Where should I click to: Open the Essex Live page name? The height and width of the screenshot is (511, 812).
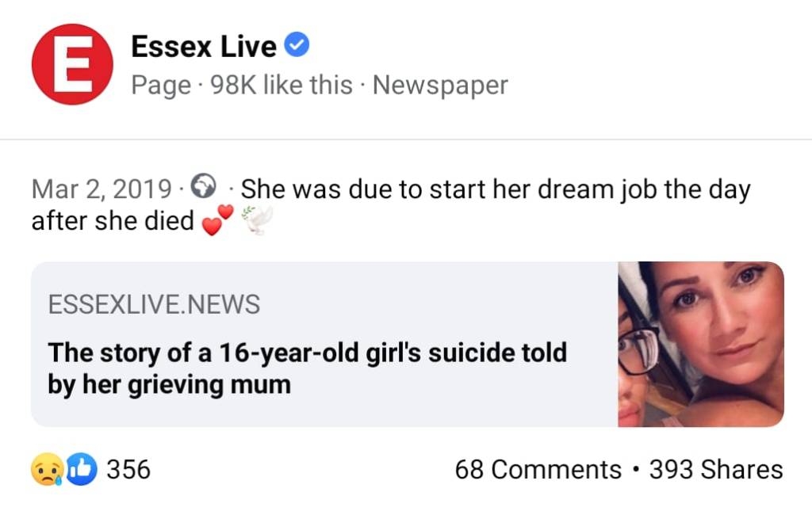204,47
